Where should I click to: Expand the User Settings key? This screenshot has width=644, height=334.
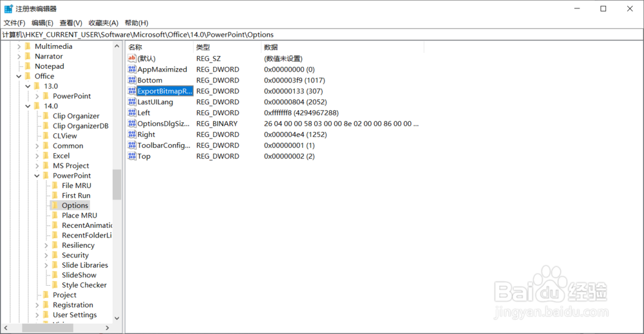coord(37,315)
